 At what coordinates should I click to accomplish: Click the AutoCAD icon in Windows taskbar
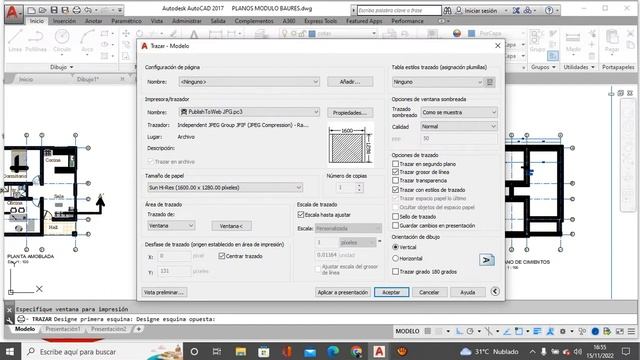click(x=379, y=351)
